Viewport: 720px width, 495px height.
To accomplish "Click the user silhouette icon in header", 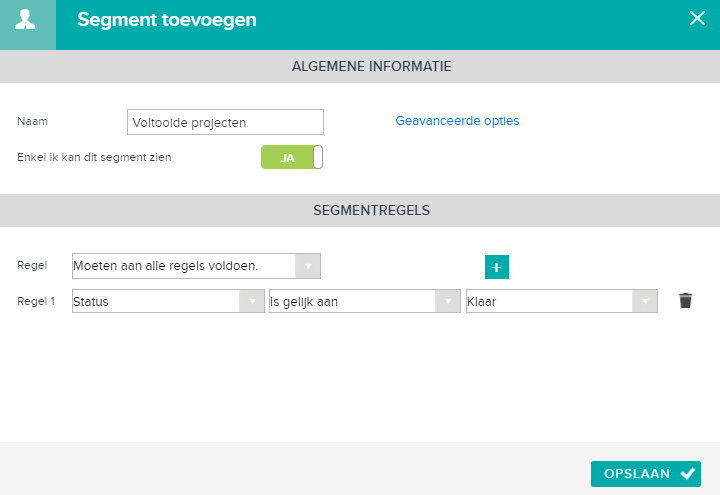I will (25, 20).
